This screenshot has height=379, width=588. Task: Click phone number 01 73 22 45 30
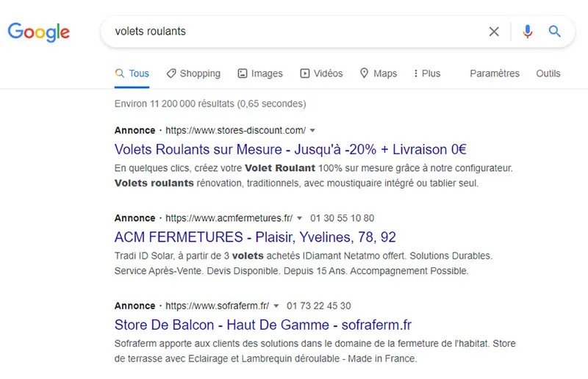pyautogui.click(x=319, y=306)
